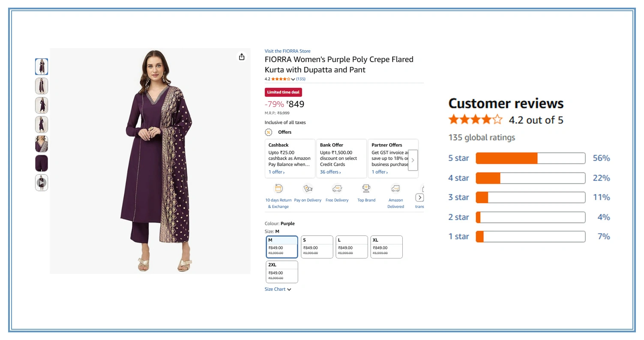Click the Offers percent badge icon
644x340 pixels.
pyautogui.click(x=269, y=132)
